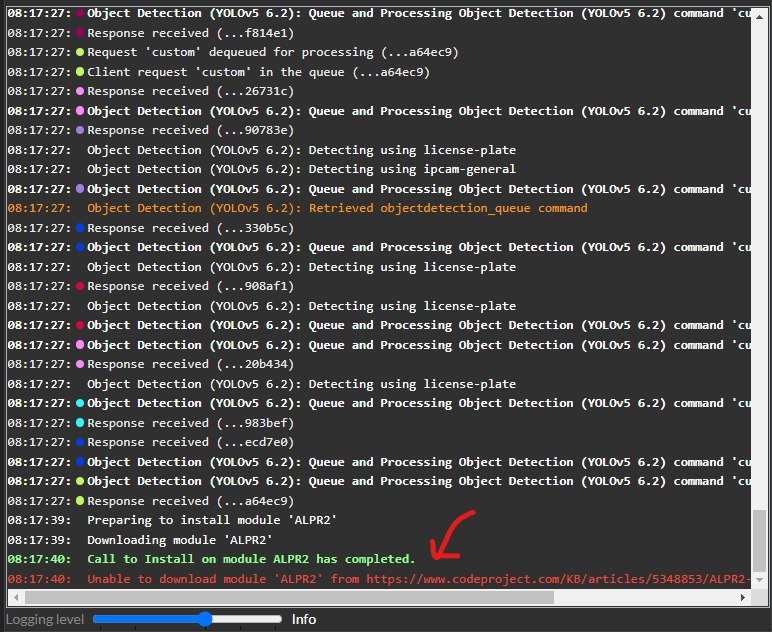The height and width of the screenshot is (632, 772).
Task: Click the Logging level slider handle
Action: tap(205, 619)
